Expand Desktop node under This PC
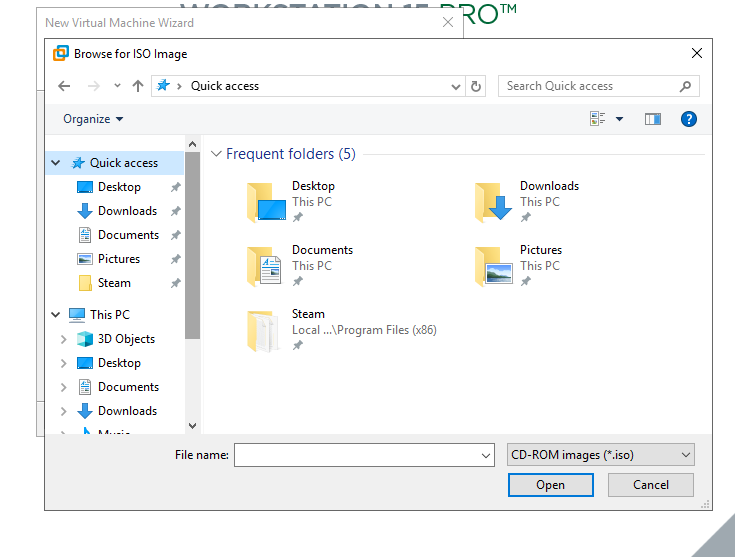Screen dimensions: 735x557 pyautogui.click(x=64, y=363)
